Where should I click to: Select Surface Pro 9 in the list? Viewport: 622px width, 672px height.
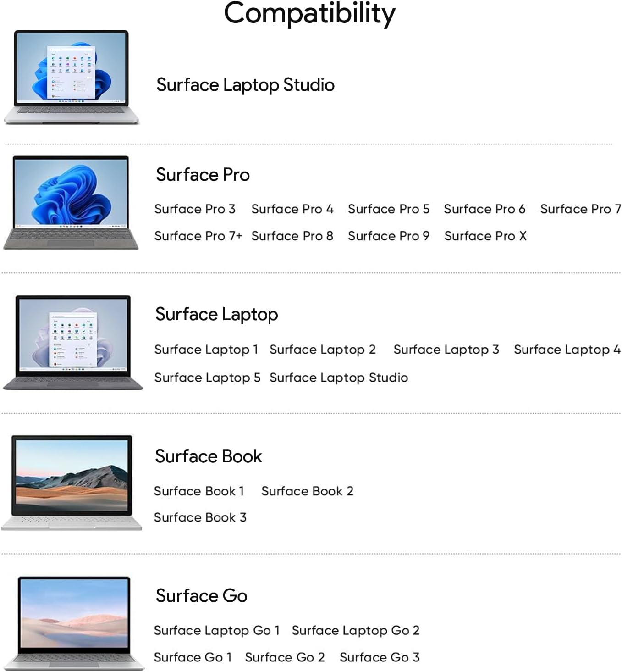[389, 236]
